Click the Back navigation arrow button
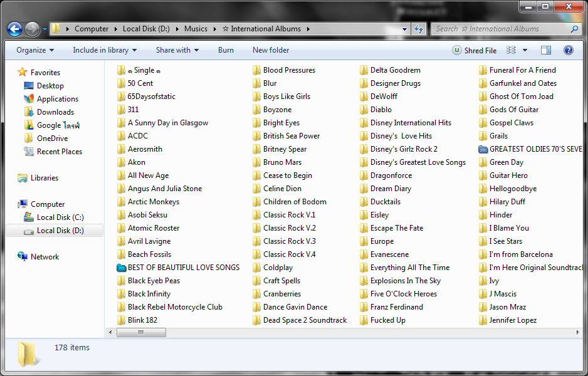Image resolution: width=588 pixels, height=376 pixels. (14, 29)
